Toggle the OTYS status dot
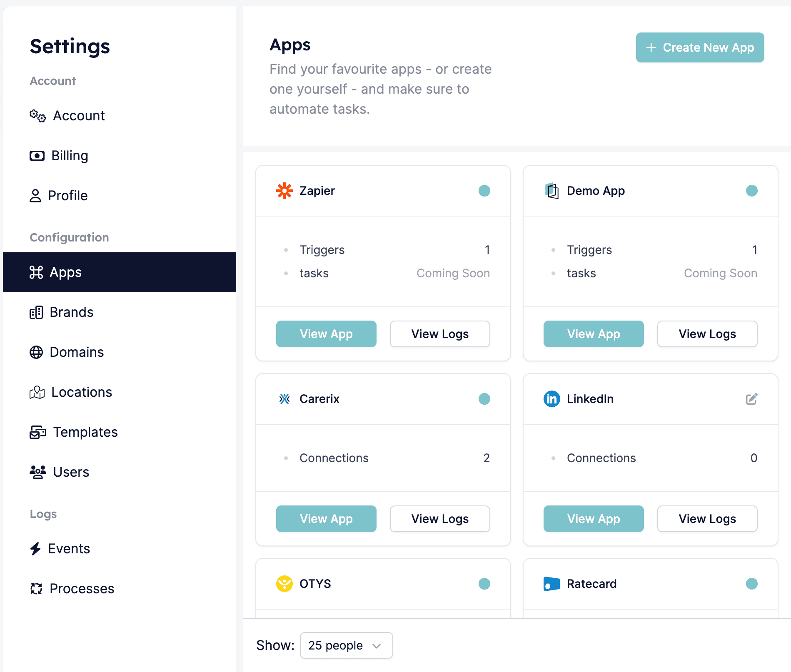Viewport: 791px width, 672px height. tap(484, 584)
